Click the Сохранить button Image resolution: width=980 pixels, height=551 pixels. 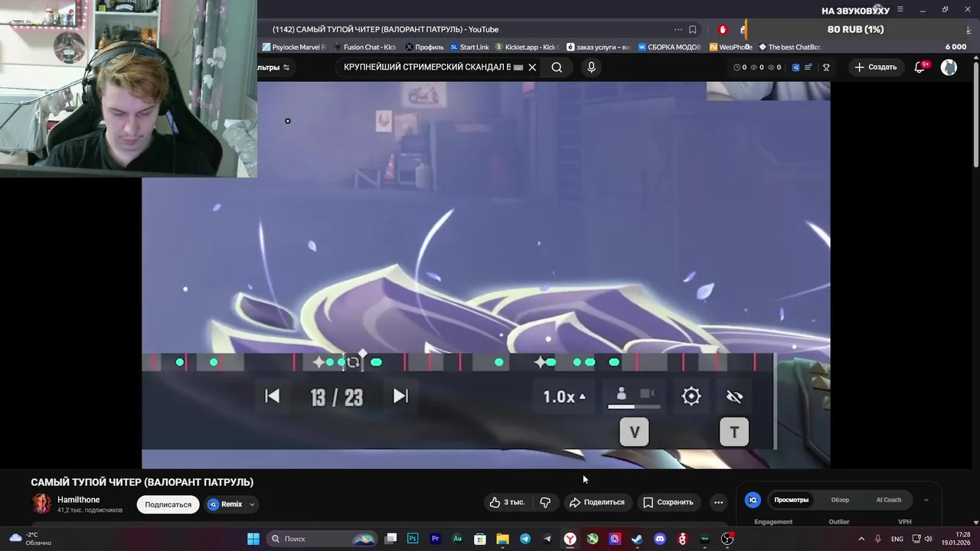coord(668,503)
